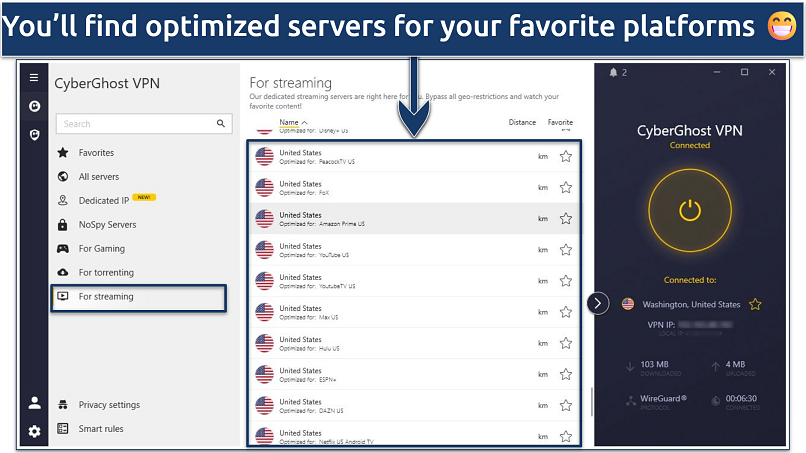Maximize the CyberGhost window
806x453 pixels.
744,72
